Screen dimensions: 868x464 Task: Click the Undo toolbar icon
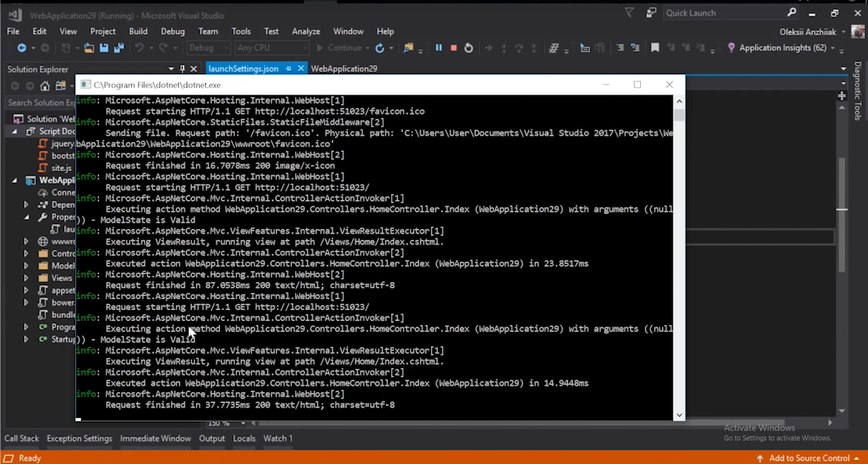[139, 48]
